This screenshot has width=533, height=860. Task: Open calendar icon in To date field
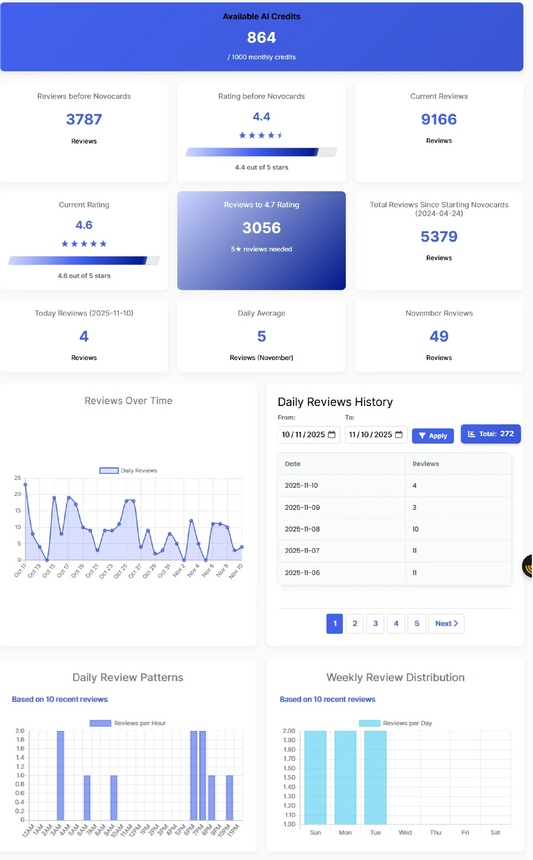click(399, 434)
